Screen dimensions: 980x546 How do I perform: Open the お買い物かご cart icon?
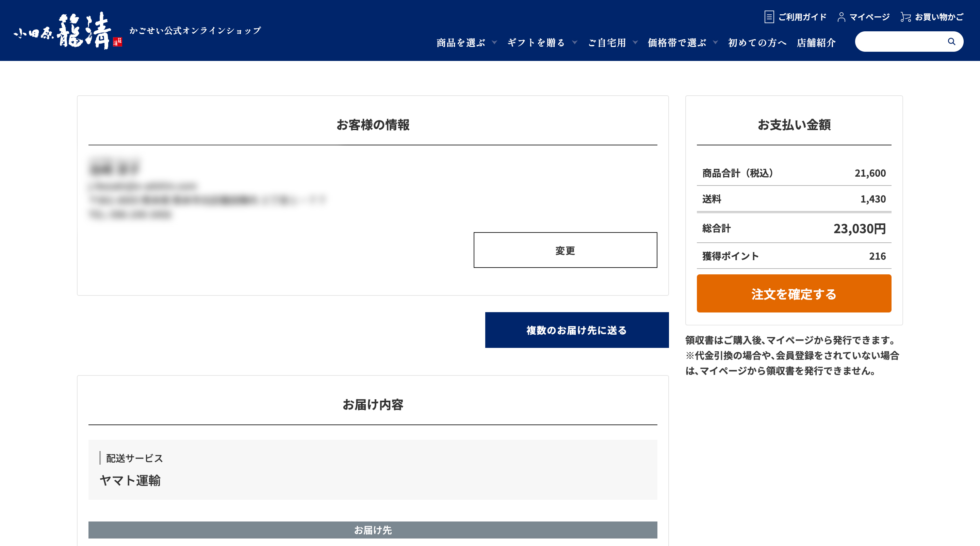click(905, 17)
